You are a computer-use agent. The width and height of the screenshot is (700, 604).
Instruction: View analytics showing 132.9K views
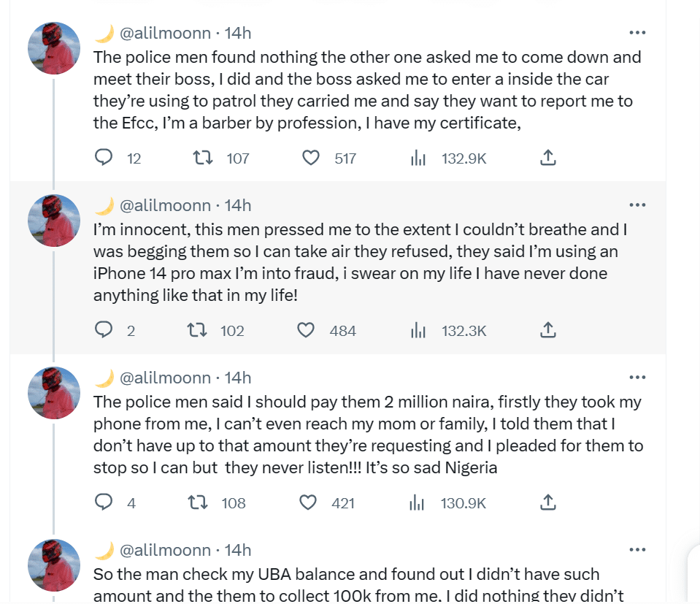pyautogui.click(x=418, y=158)
